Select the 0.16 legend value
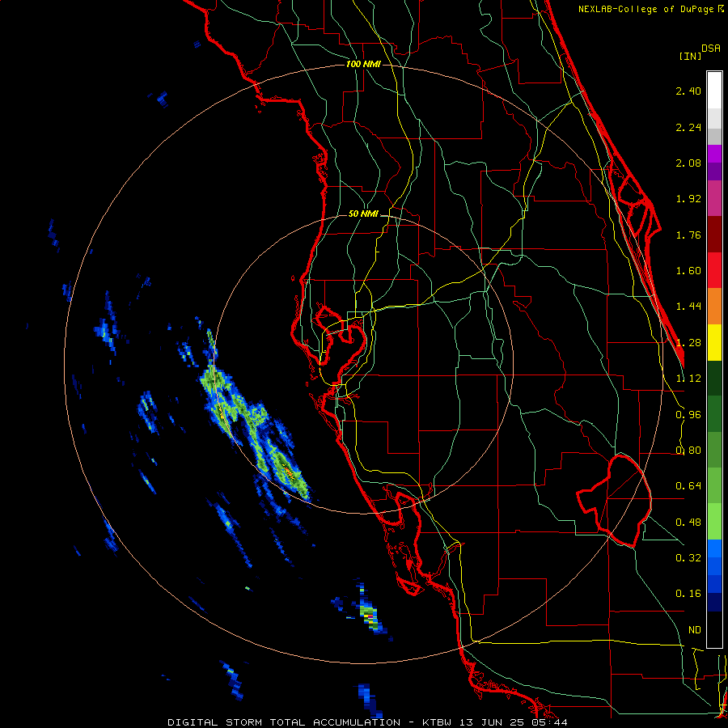Viewport: 728px width, 728px height. pos(688,594)
